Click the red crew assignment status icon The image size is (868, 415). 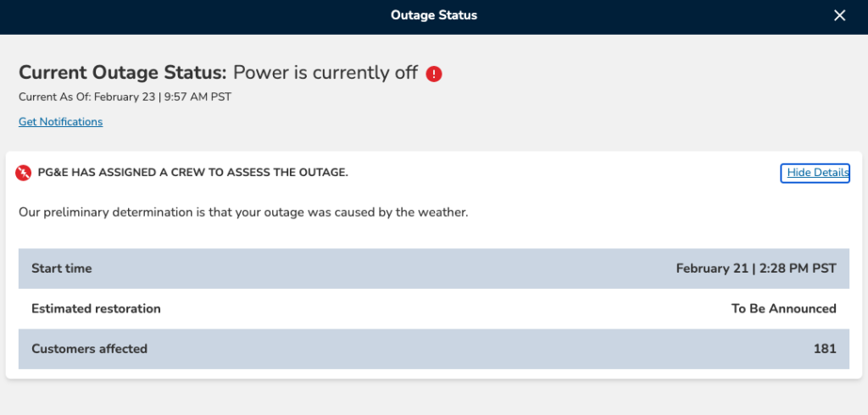click(24, 173)
